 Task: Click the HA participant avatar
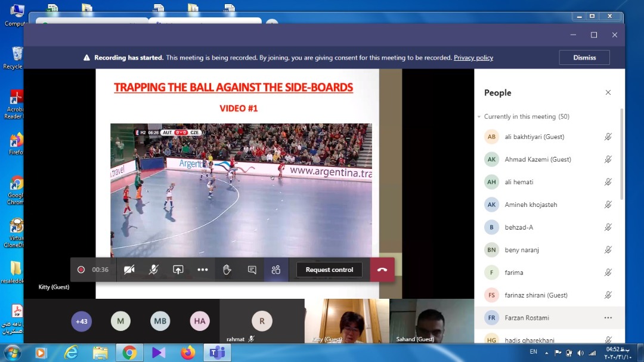(200, 321)
